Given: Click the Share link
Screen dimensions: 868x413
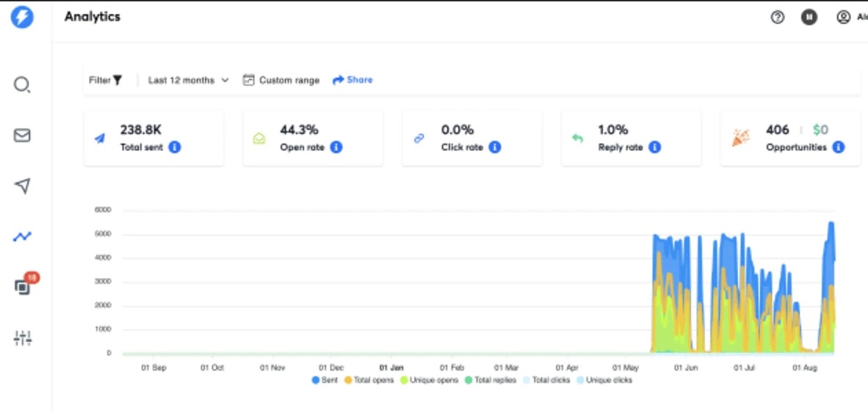Looking at the screenshot, I should point(352,80).
